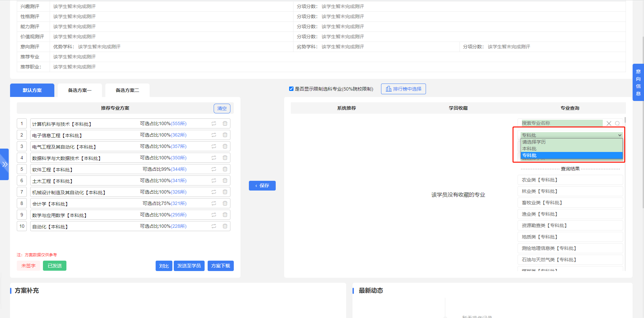Screen dimensions: 644x318
Task: Uncheck 是否显示限制选科专业 checkbox
Action: pyautogui.click(x=291, y=89)
